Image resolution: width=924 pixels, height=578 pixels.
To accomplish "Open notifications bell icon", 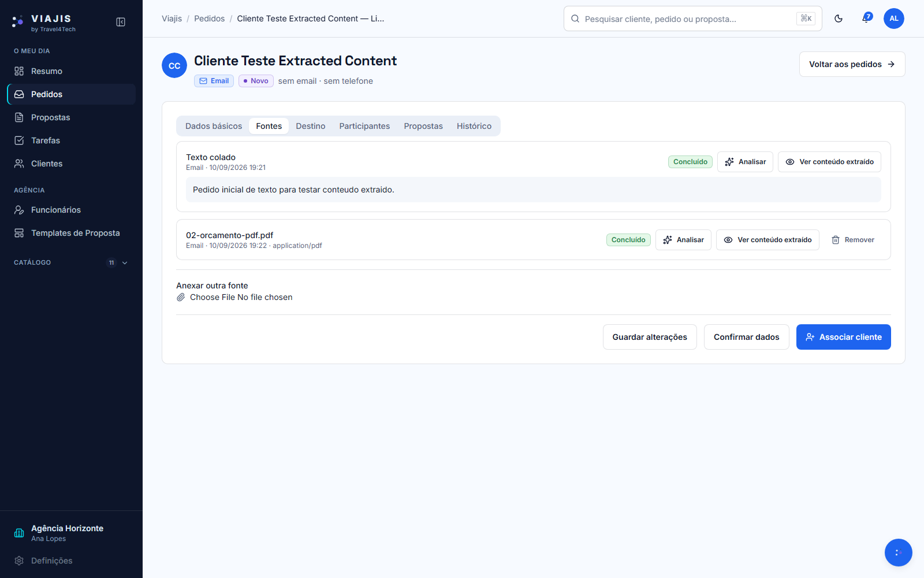I will click(x=866, y=18).
